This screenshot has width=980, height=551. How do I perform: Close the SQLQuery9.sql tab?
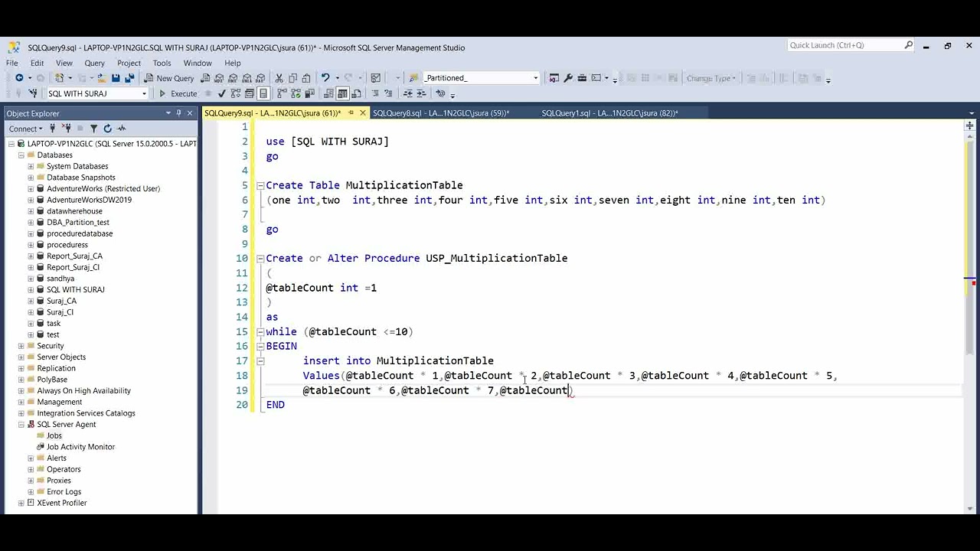(x=362, y=113)
